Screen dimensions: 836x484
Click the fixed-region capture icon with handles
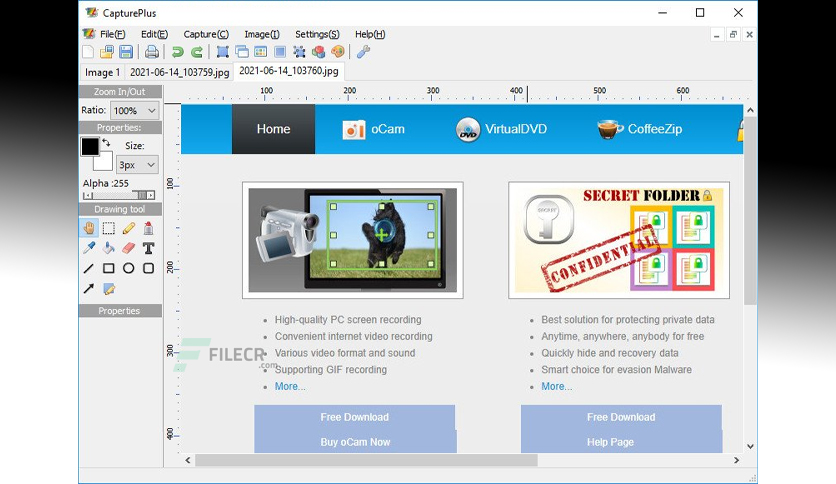[x=299, y=52]
